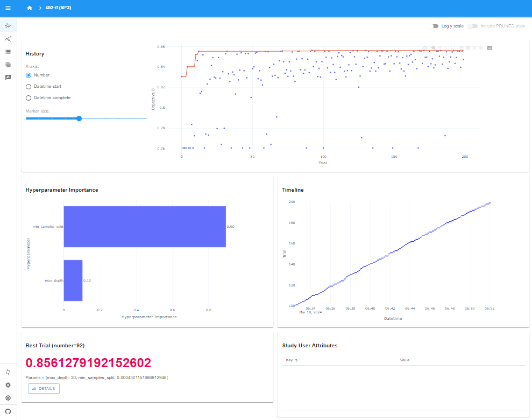Select the pan tool on the history plot
Viewport: 532px width, 420px height.
point(440,48)
